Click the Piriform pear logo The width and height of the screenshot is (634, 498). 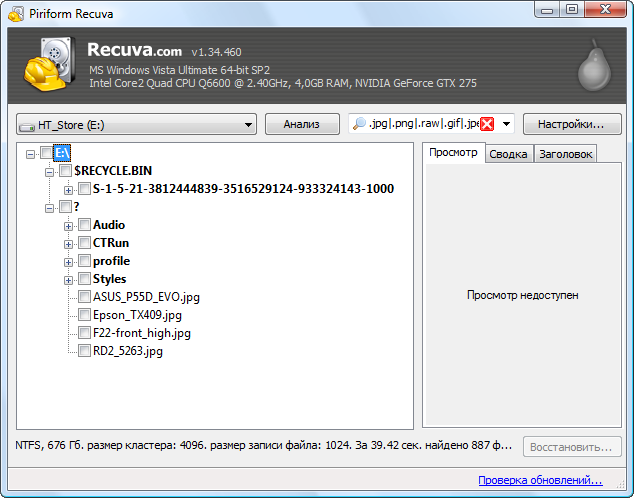tap(594, 65)
